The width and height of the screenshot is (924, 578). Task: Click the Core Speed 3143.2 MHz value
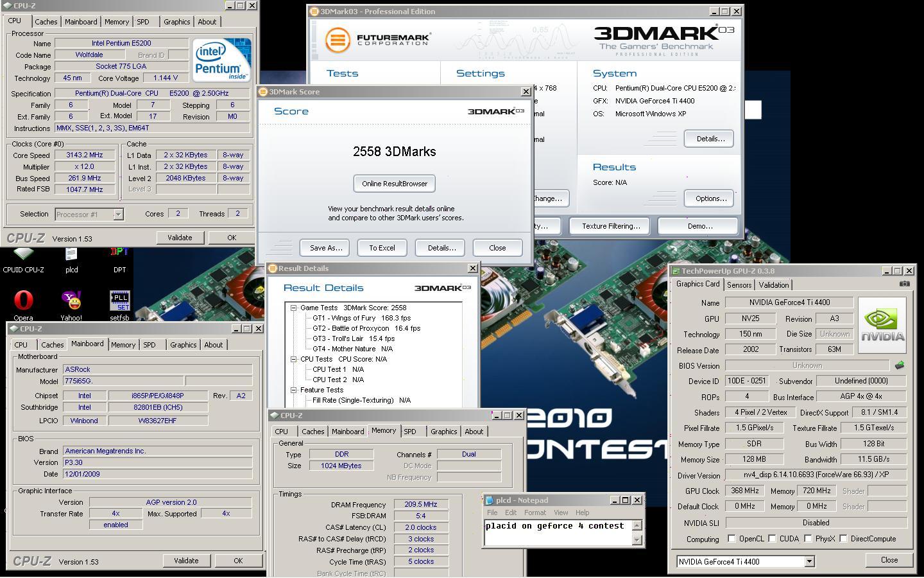(x=84, y=155)
